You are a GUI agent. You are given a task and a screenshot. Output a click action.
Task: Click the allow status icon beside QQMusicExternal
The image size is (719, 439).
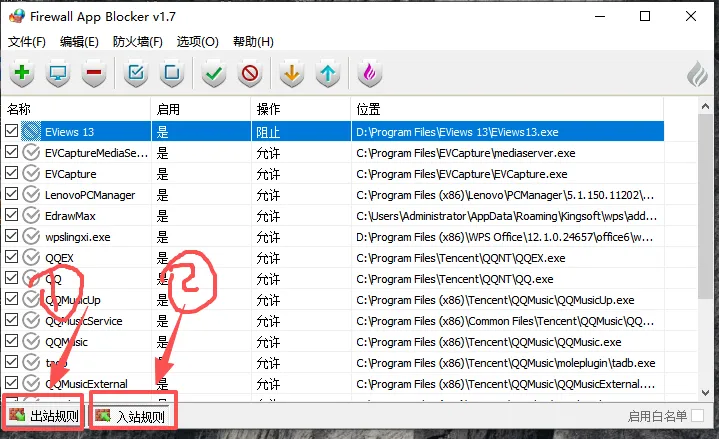[31, 383]
